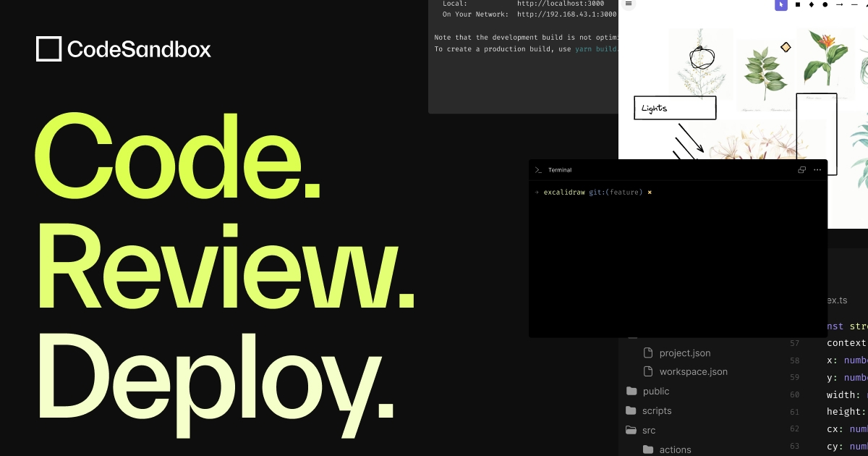Screen dimensions: 868x456
Task: Select the rectangle shape tool
Action: coord(798,4)
